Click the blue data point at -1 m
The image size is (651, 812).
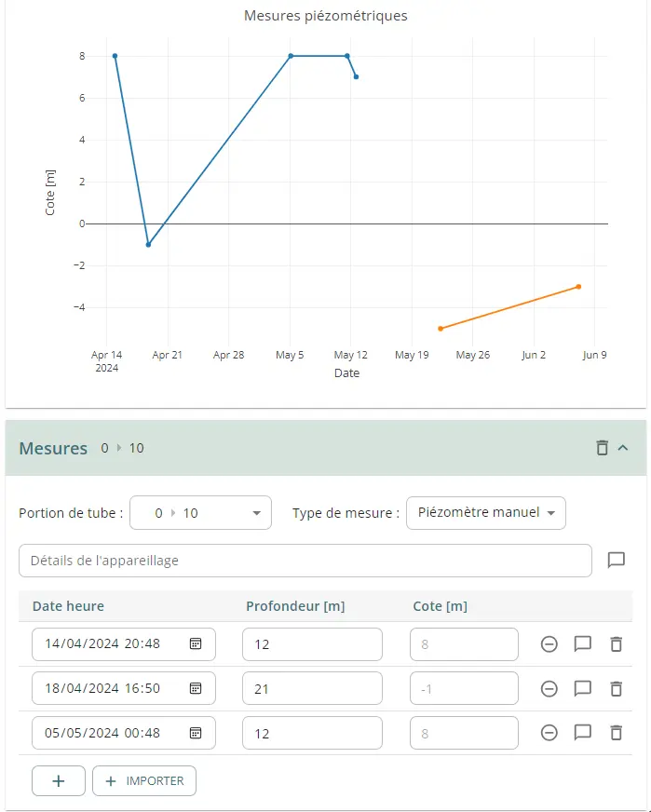(x=148, y=245)
